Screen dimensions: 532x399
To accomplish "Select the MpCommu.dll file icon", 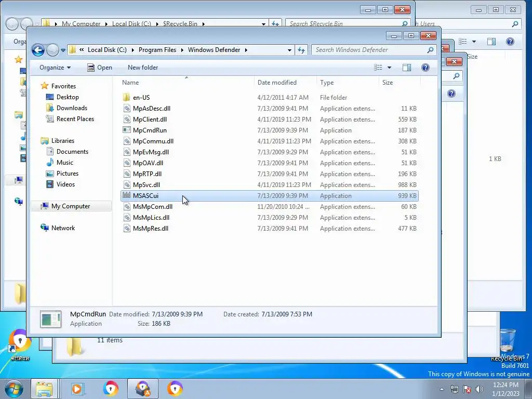I will 127,141.
